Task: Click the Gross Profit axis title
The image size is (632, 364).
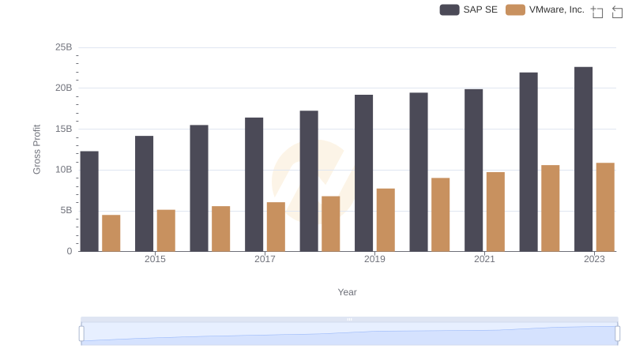Action: [x=36, y=149]
